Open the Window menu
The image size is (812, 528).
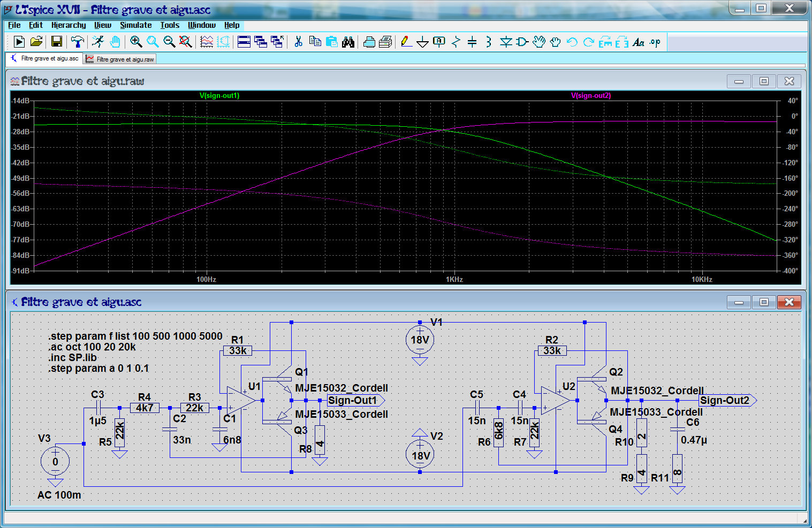(202, 25)
